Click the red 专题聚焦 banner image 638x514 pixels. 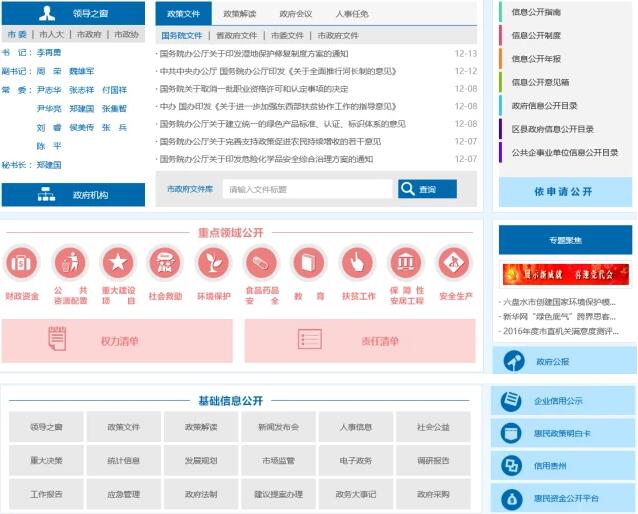click(565, 275)
